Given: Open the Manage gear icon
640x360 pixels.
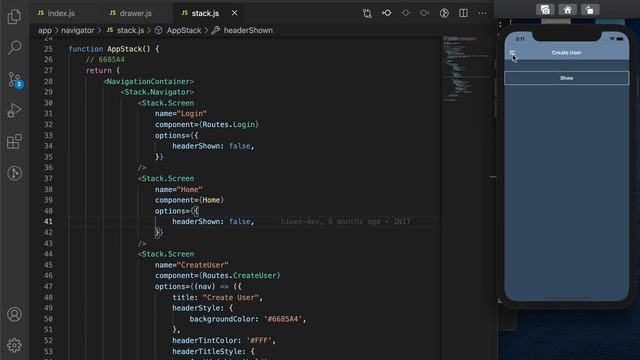Looking at the screenshot, I should pos(14,345).
